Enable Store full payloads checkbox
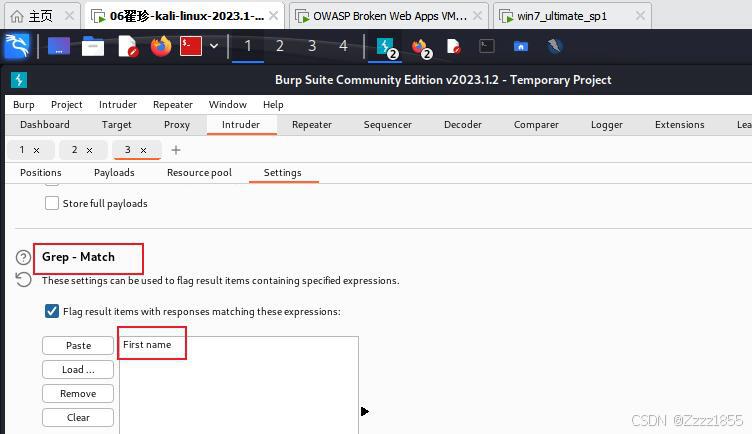The height and width of the screenshot is (434, 752). tap(52, 203)
